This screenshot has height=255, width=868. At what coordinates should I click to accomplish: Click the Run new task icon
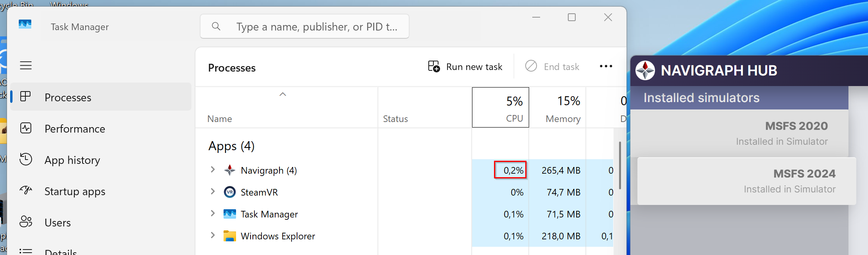(x=434, y=66)
